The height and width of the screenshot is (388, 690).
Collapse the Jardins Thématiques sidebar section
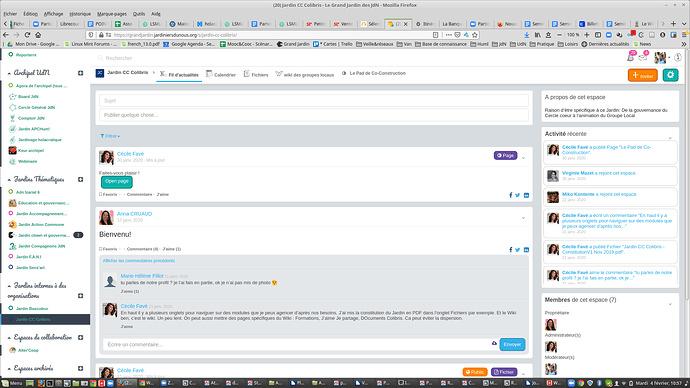tap(9, 179)
